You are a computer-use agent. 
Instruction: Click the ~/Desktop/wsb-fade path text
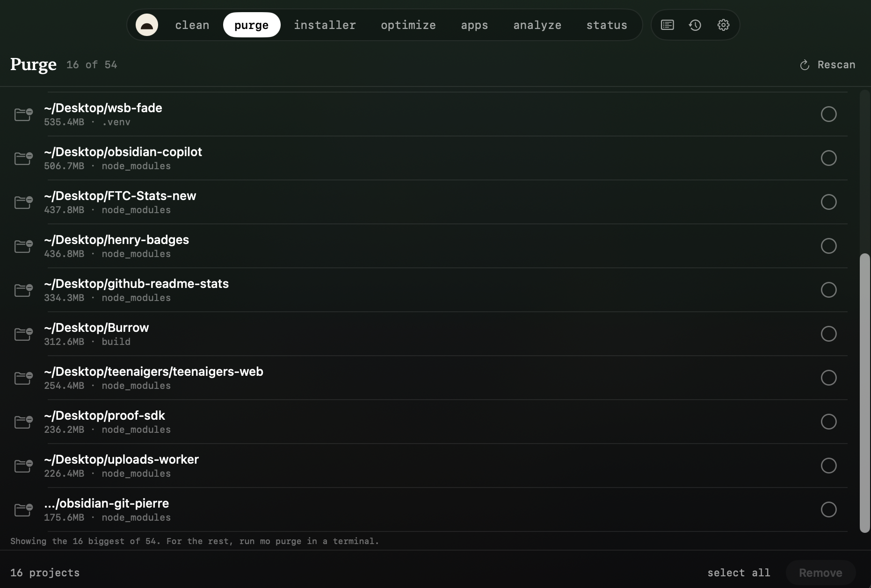(103, 108)
